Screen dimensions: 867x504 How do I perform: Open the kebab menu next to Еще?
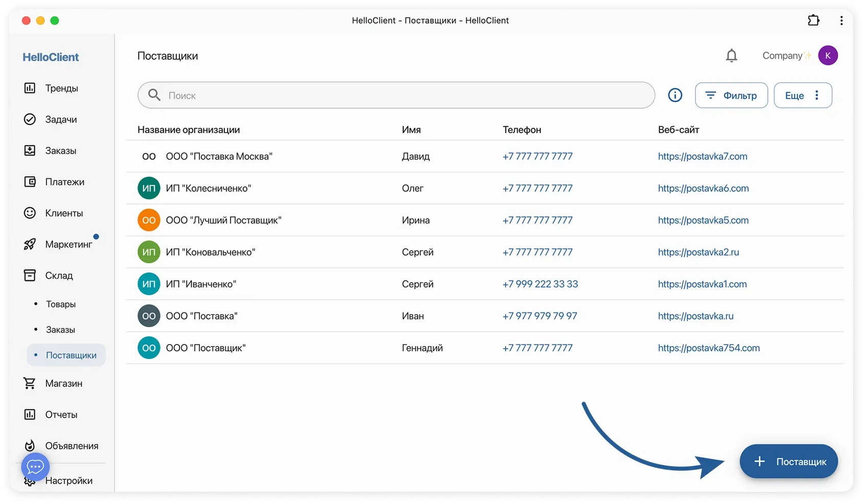(x=817, y=95)
